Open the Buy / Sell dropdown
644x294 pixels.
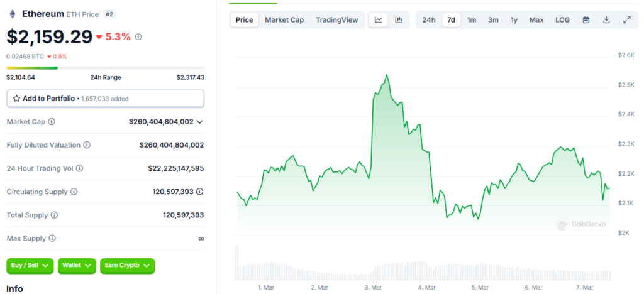click(30, 266)
